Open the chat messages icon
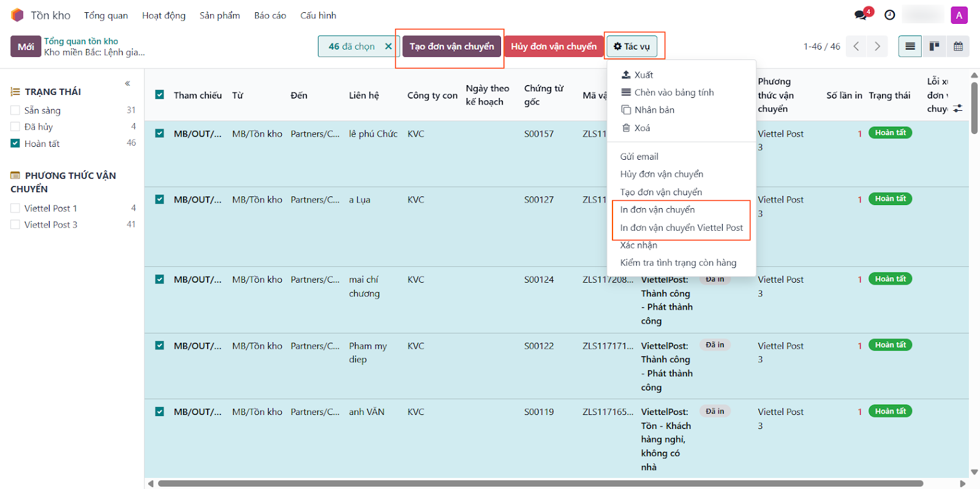This screenshot has width=980, height=489. tap(861, 15)
